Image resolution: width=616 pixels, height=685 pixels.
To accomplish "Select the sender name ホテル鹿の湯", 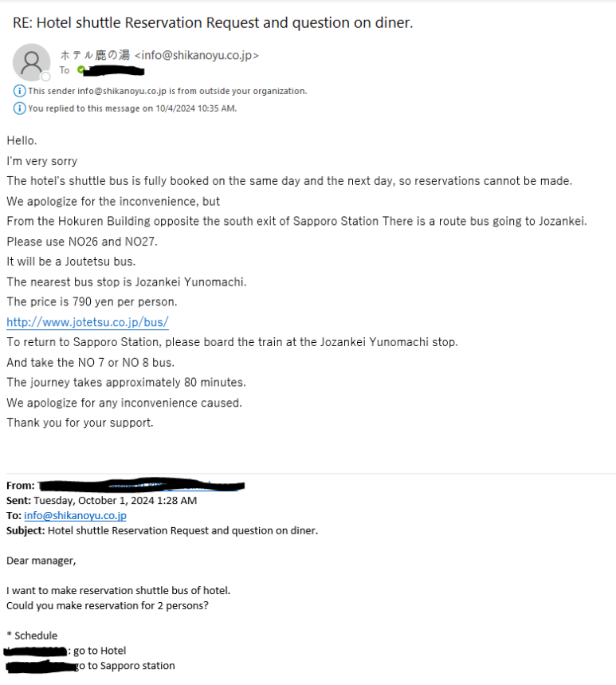I will pos(95,55).
